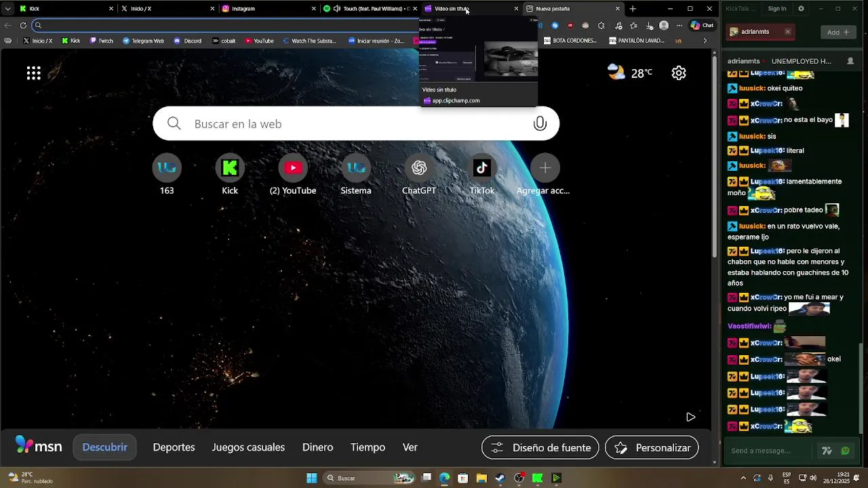The width and height of the screenshot is (868, 488).
Task: Open the Sistema quick link
Action: click(x=356, y=175)
